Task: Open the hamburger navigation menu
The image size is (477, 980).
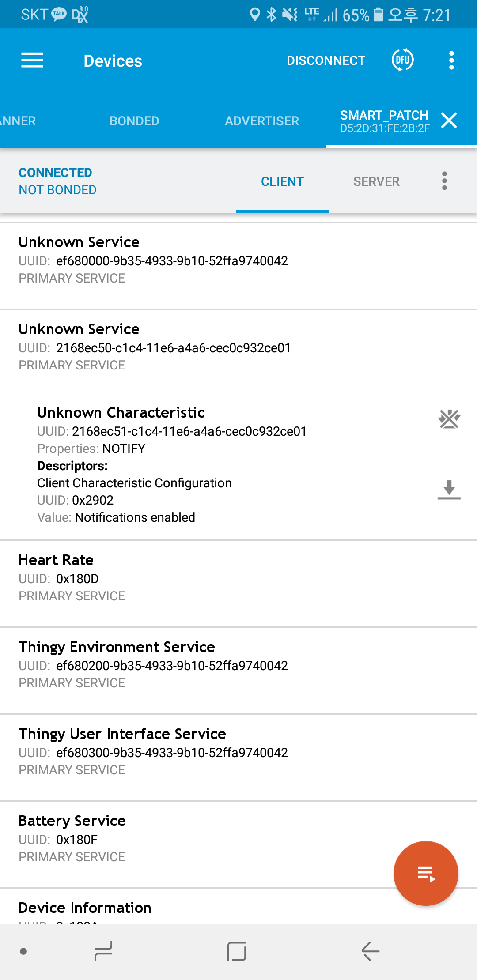Action: (32, 60)
